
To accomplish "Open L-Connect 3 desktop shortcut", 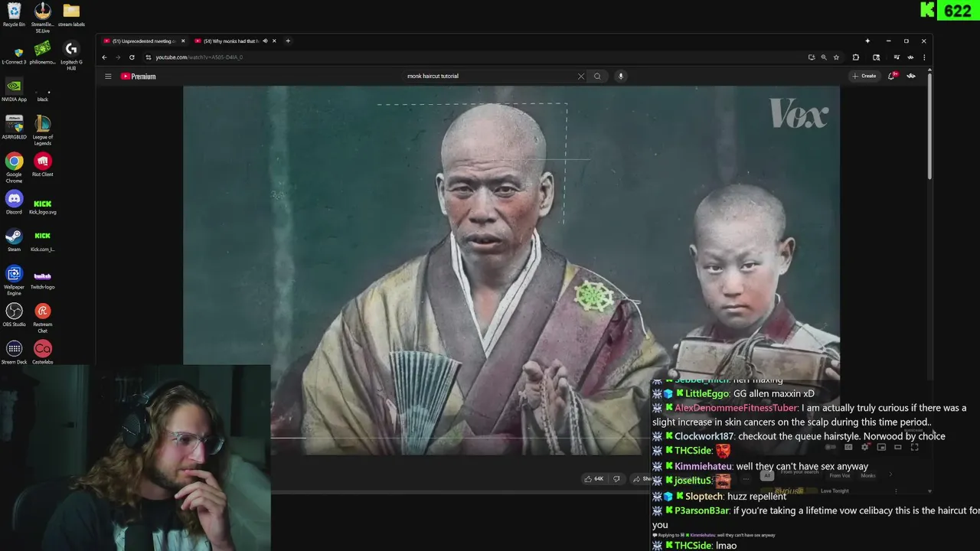I will (x=14, y=56).
